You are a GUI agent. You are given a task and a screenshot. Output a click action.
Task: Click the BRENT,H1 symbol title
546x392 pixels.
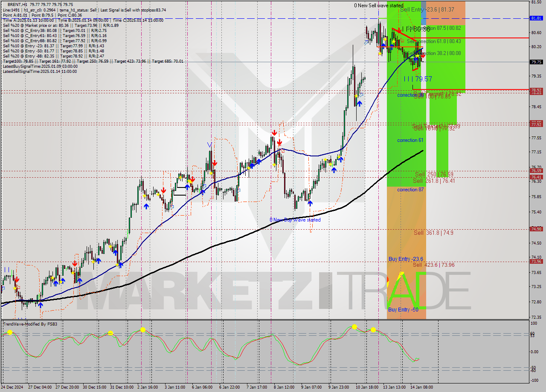17,5
